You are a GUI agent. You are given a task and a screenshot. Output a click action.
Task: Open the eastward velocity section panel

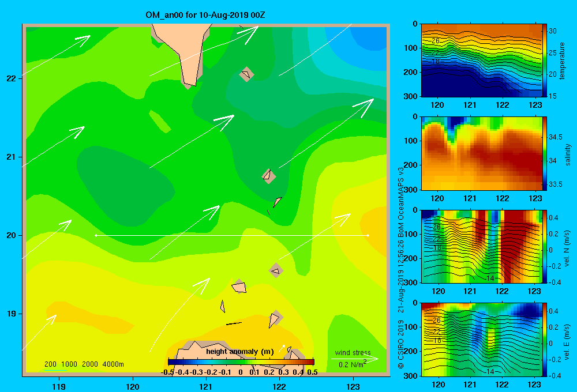pyautogui.click(x=481, y=340)
